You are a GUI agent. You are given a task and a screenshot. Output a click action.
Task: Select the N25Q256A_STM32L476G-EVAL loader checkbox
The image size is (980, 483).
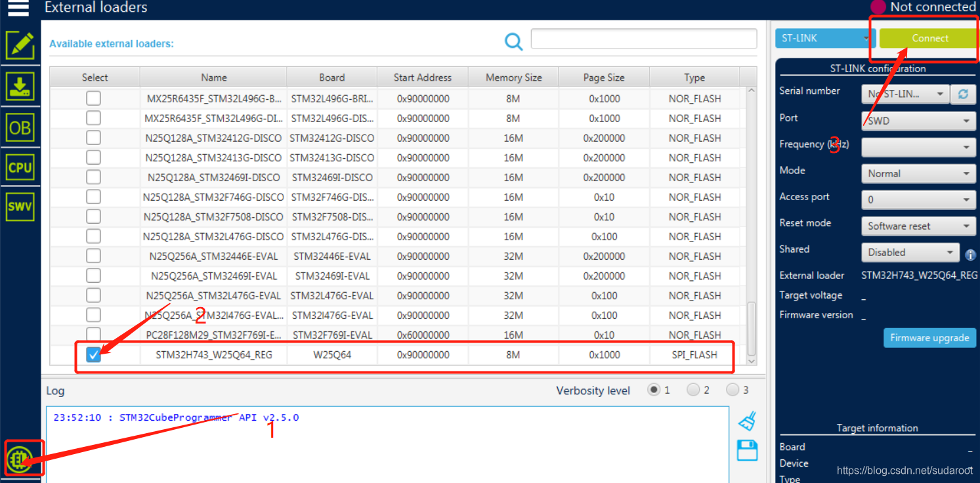click(94, 295)
